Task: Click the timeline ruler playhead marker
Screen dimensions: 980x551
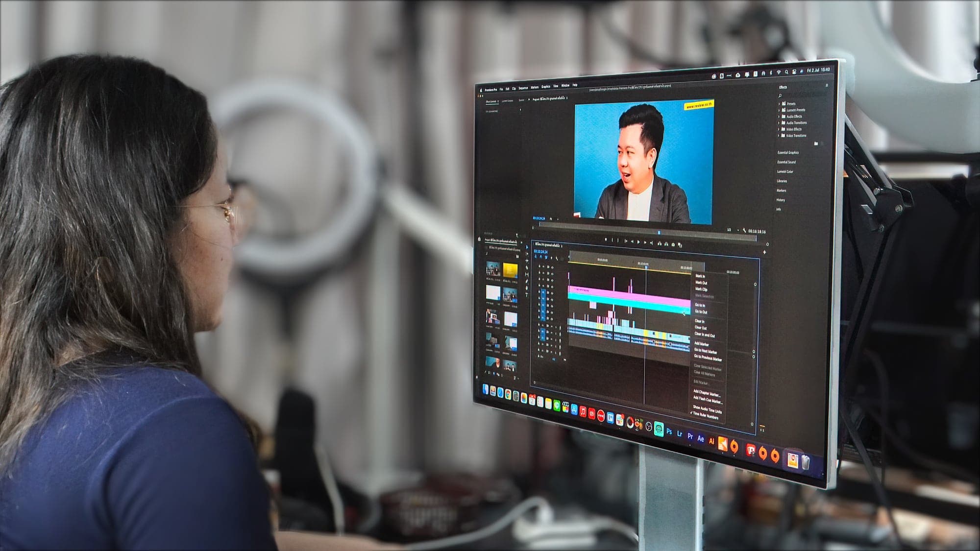Action: point(646,267)
